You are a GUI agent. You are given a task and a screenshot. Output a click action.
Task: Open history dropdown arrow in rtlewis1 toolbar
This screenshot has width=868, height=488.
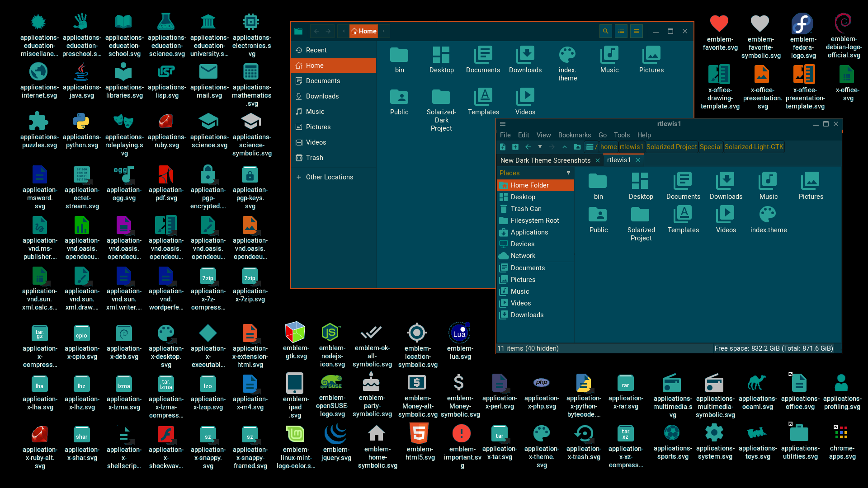[540, 147]
